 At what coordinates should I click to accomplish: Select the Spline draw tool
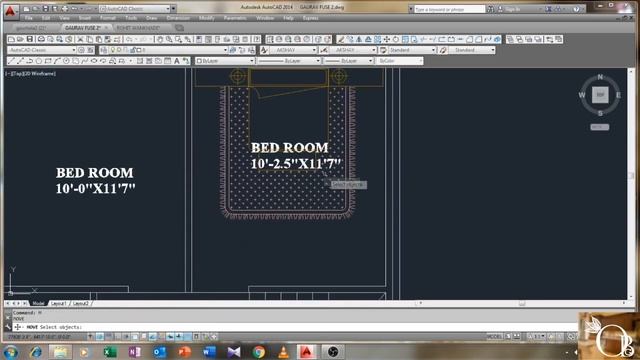[84, 61]
